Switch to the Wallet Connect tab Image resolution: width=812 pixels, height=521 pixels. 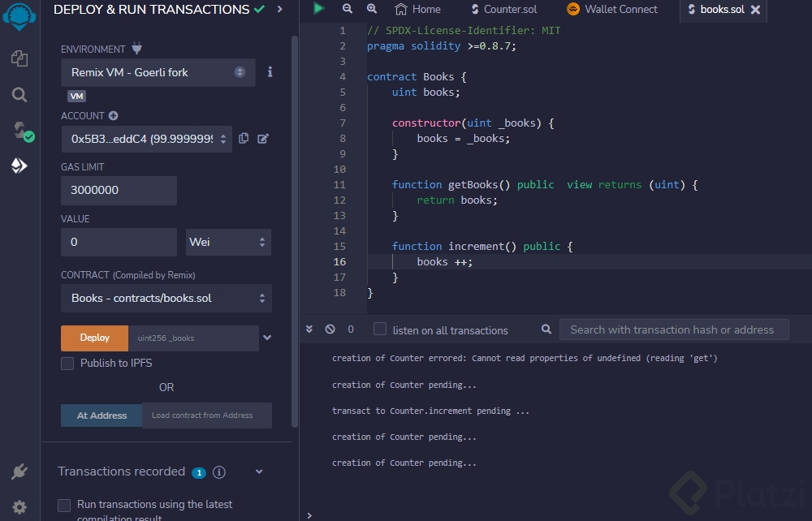point(612,9)
